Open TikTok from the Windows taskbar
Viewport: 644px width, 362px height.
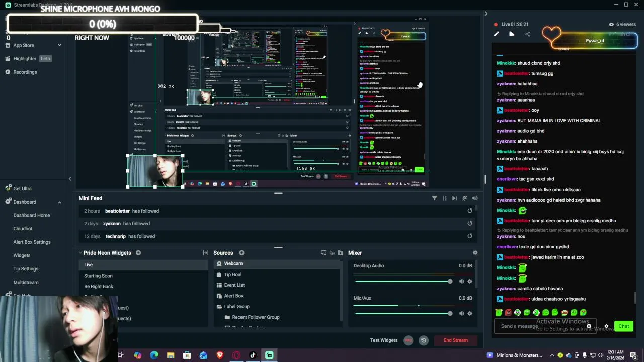[253, 355]
